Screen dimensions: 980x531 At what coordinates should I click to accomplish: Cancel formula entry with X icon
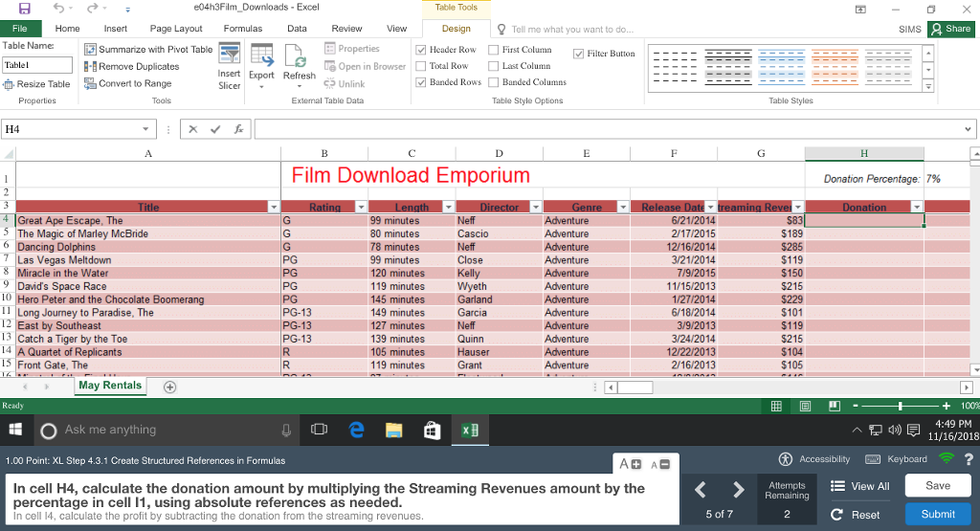point(193,129)
